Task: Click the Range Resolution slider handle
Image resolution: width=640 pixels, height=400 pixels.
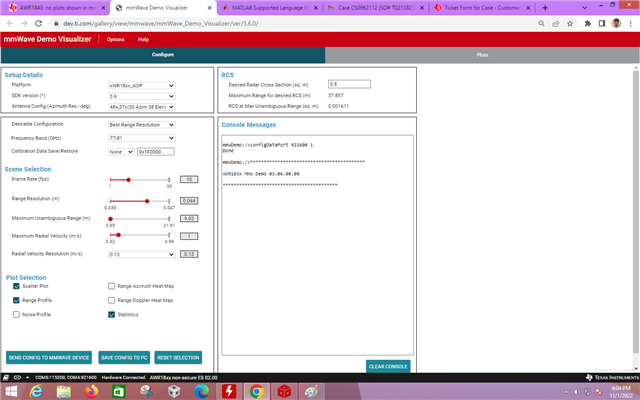Action: click(147, 201)
